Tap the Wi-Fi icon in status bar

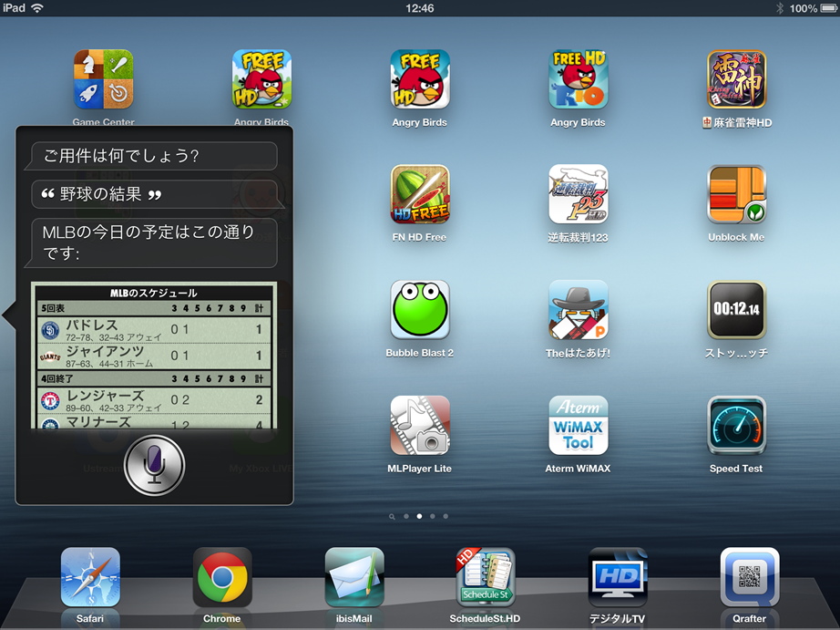[x=37, y=8]
